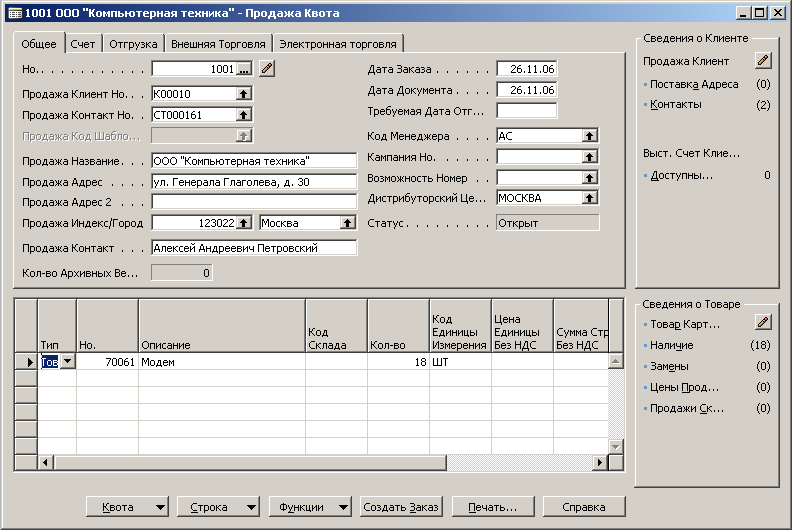Open lookup arrow for postal code 123022
The height and width of the screenshot is (530, 792).
(x=243, y=223)
